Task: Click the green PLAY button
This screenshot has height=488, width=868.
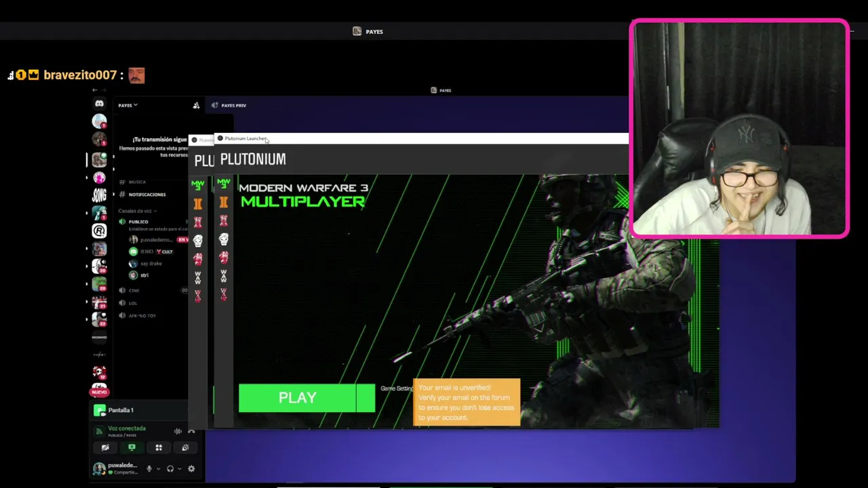Action: coord(298,398)
